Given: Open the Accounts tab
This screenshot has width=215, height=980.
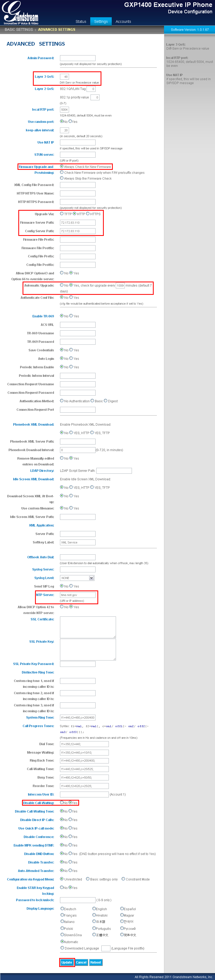Looking at the screenshot, I should 123,22.
